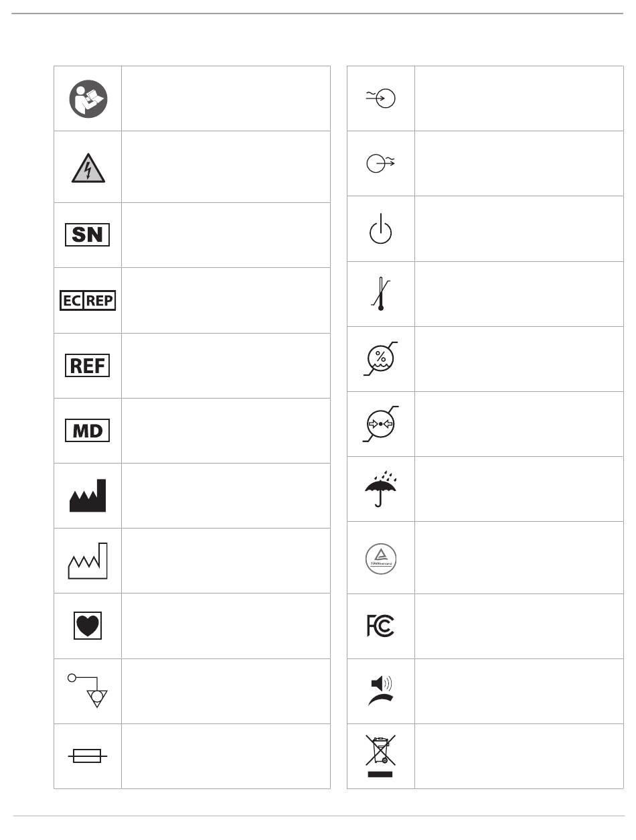Select the FCC logo symbol
The width and height of the screenshot is (636, 840).
point(381,626)
